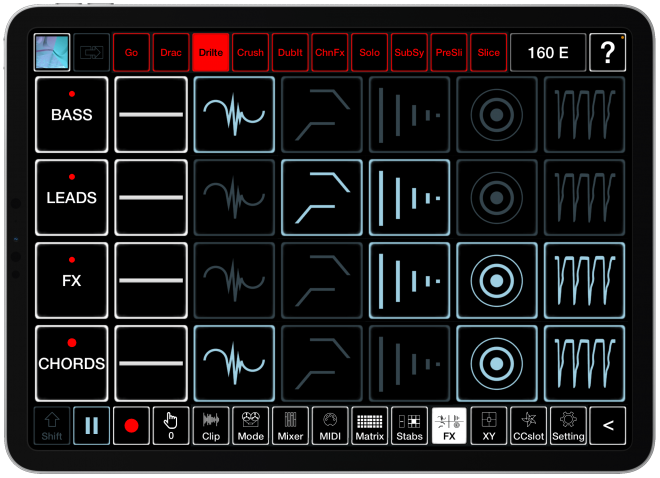
Task: Open the Stabs view
Action: coord(409,425)
